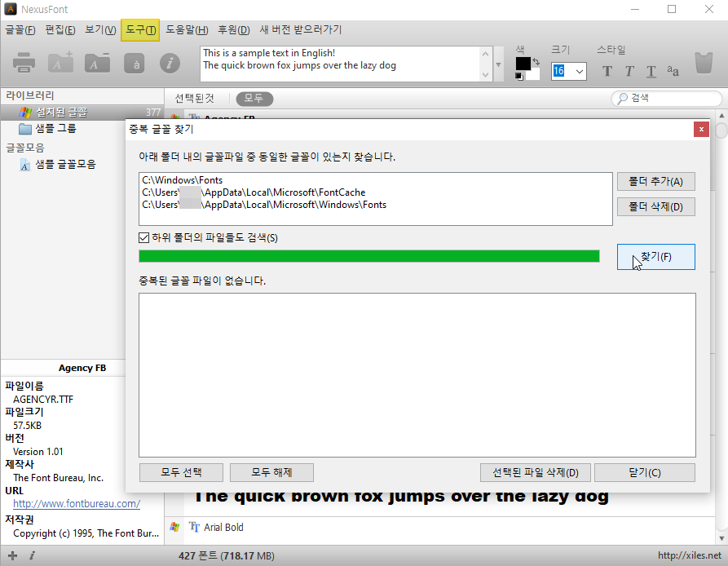
Task: Switch to the 모두 filter tab
Action: tap(254, 99)
